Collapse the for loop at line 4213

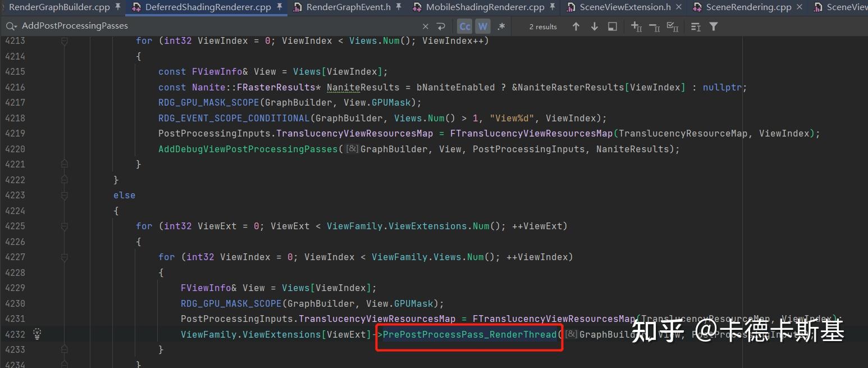(65, 41)
